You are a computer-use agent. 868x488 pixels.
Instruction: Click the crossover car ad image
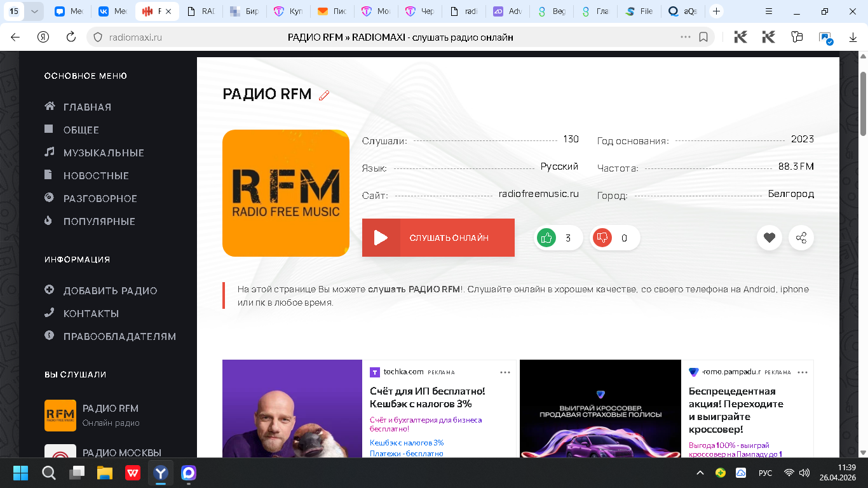[x=600, y=409]
